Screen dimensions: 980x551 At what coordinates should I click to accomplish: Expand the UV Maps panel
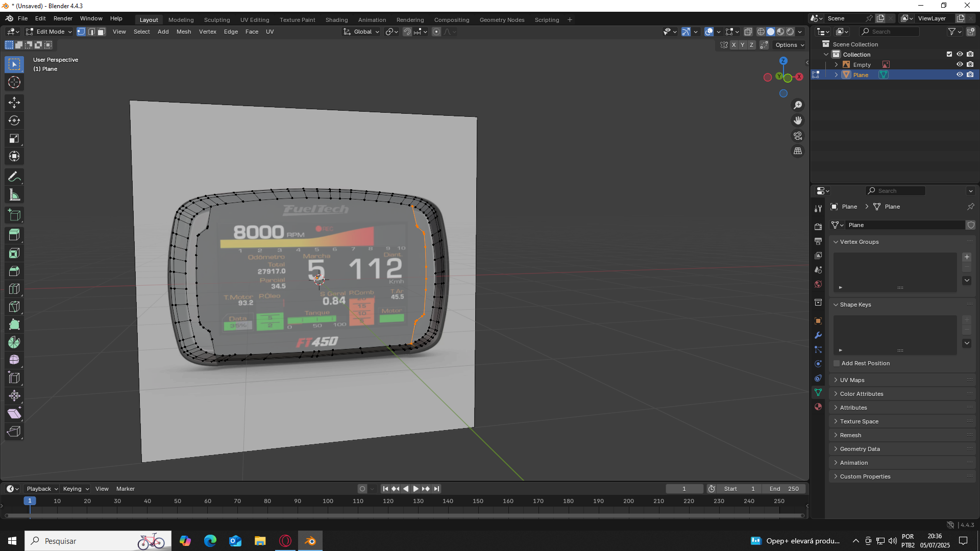[852, 380]
